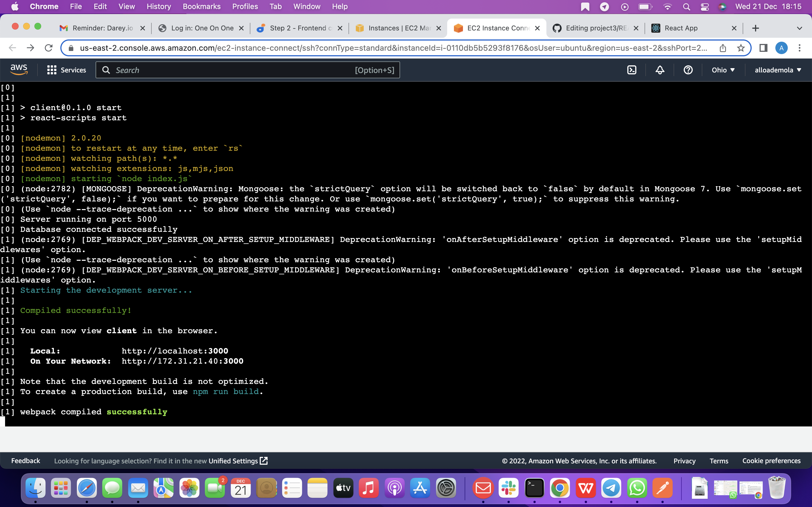812x507 pixels.
Task: Open AWS notifications bell
Action: 659,70
